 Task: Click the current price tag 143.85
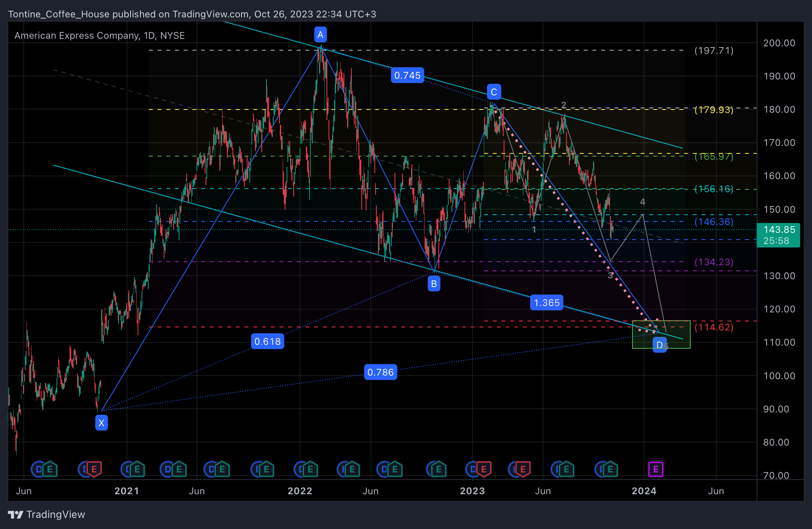(x=778, y=235)
